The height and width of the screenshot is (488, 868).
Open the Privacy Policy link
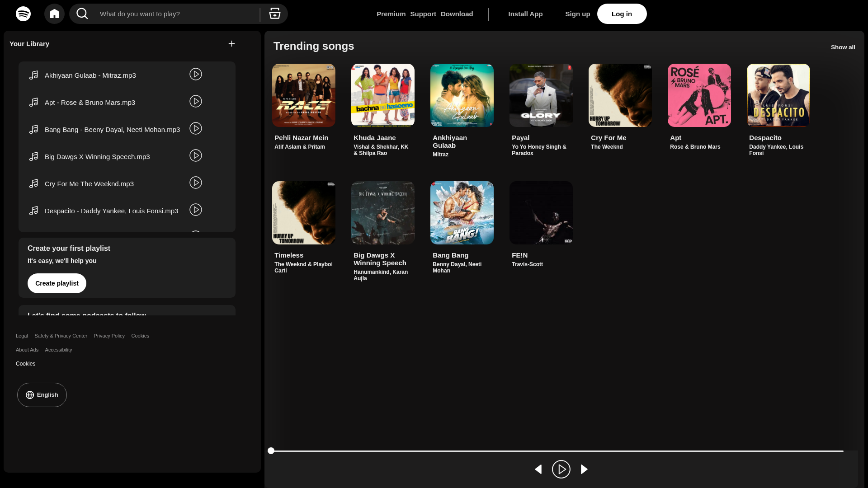click(109, 336)
